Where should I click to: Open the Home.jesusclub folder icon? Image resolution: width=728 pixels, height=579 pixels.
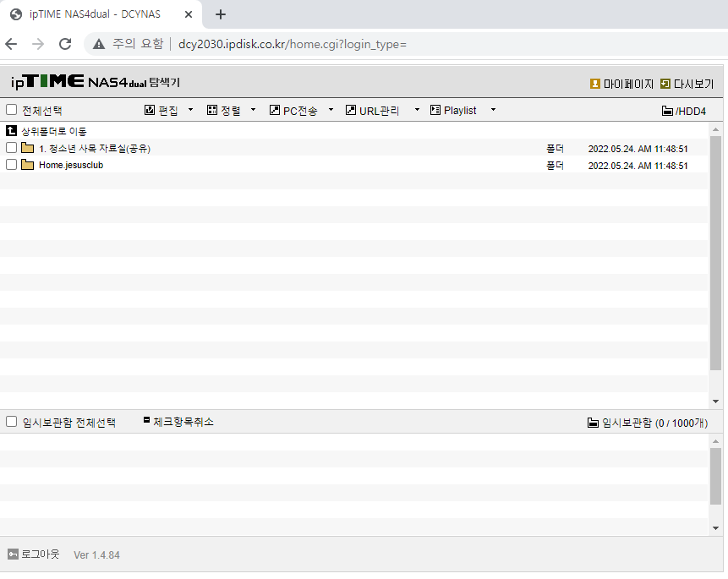(27, 164)
